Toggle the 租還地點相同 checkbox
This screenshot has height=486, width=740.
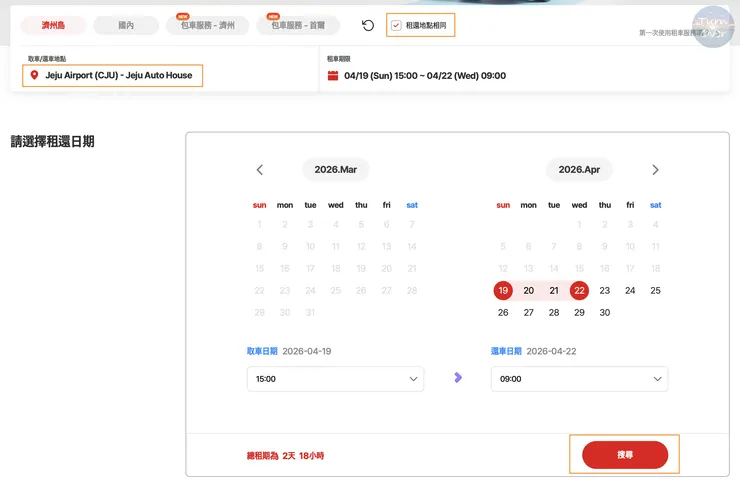[397, 25]
